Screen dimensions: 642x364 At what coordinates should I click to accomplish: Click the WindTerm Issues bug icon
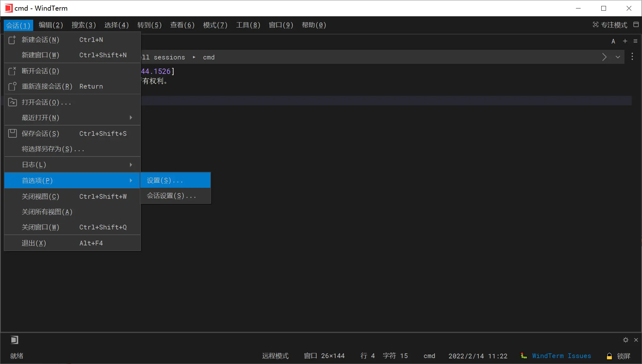point(524,356)
